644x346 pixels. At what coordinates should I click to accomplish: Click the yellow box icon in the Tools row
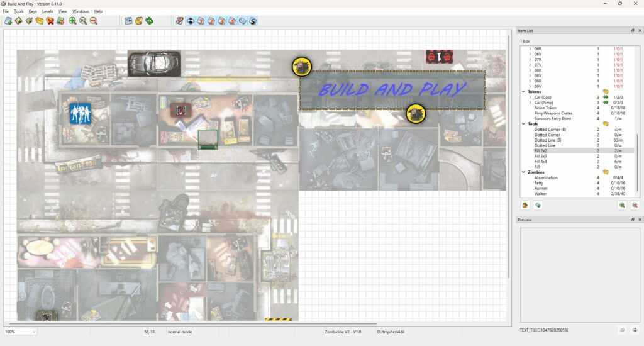tap(606, 124)
